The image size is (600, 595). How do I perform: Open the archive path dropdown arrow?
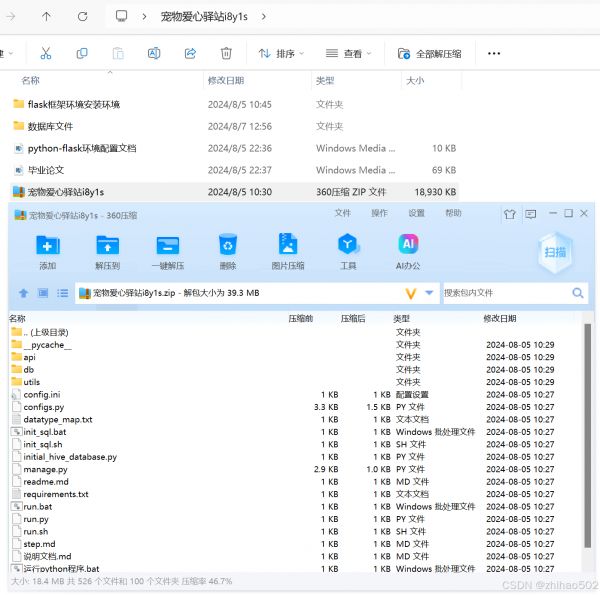(429, 293)
